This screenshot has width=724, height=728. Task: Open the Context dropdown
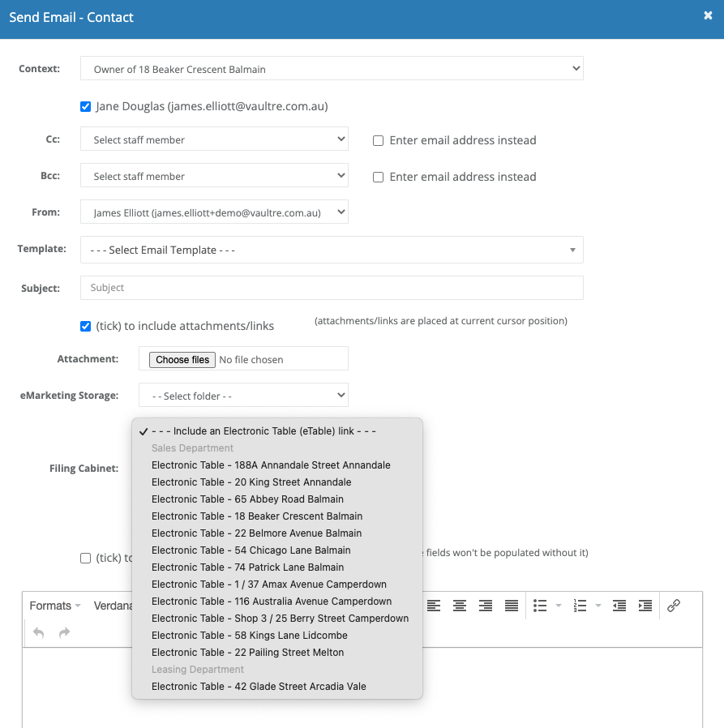point(332,68)
